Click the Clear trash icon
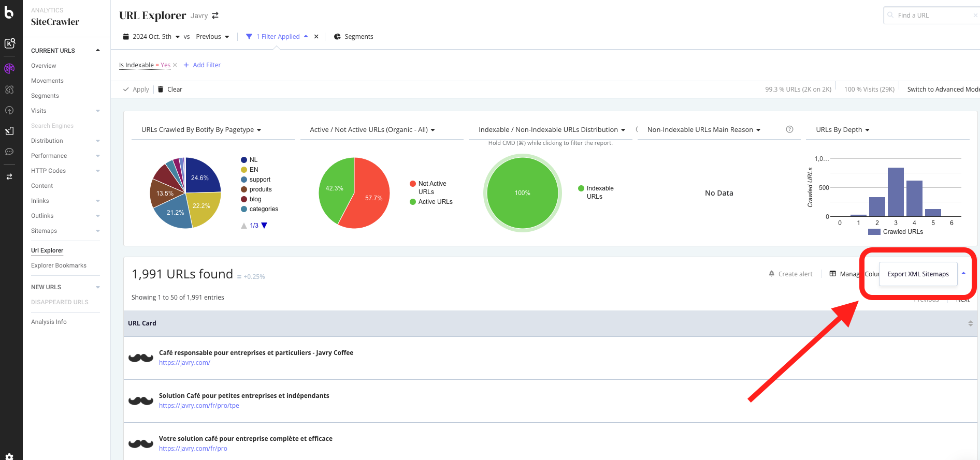 point(161,89)
